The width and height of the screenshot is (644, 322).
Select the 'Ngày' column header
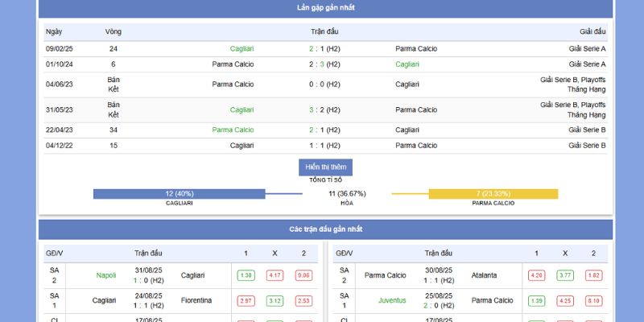(x=54, y=31)
